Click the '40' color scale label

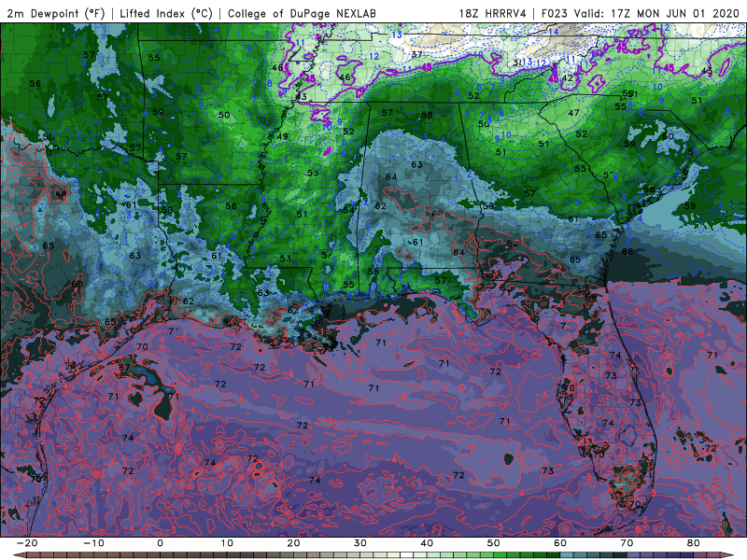[427, 543]
